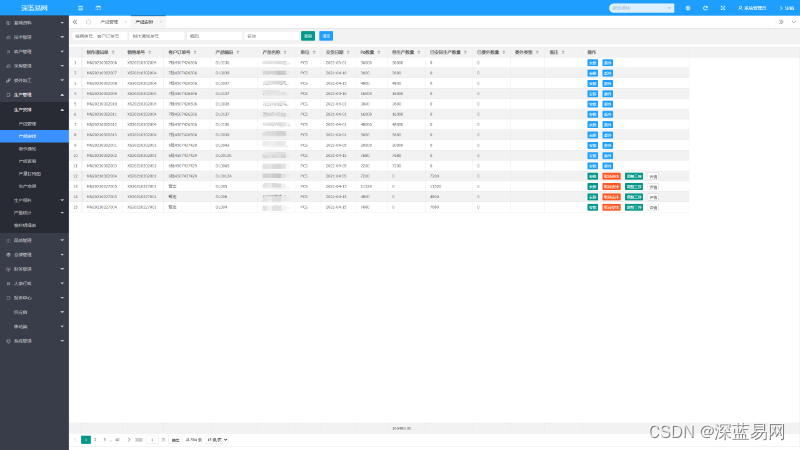Go to the next page with the right chevron
Image resolution: width=800 pixels, height=450 pixels.
pos(129,440)
